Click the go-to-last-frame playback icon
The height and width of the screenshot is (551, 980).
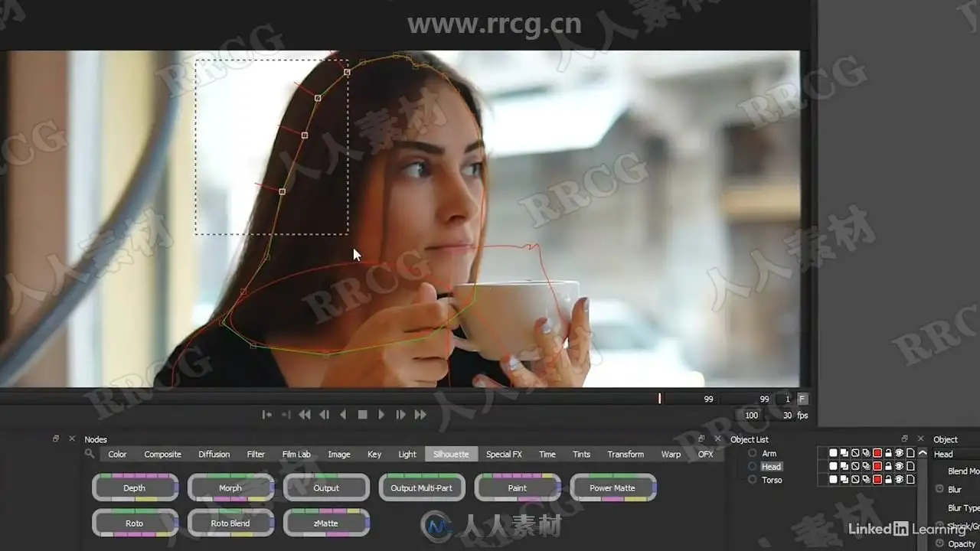pyautogui.click(x=286, y=415)
